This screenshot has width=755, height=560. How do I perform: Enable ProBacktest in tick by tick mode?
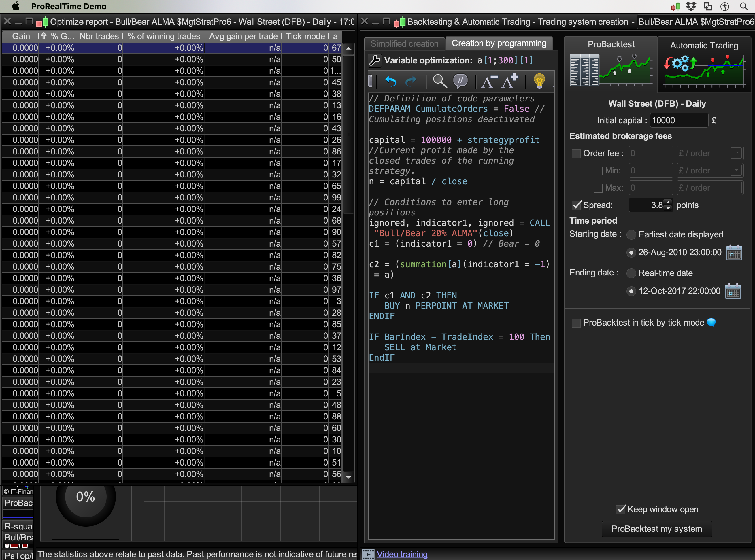pos(576,323)
